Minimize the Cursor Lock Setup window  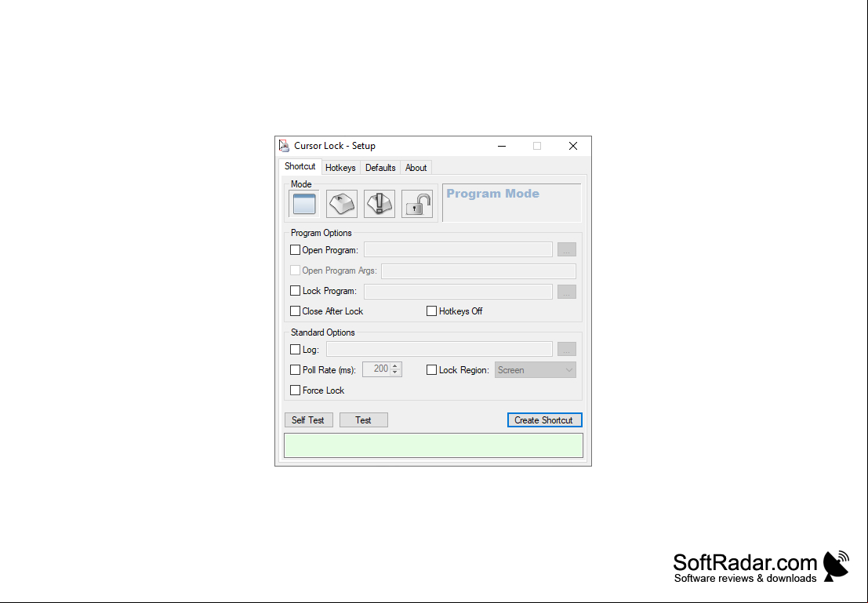(502, 146)
